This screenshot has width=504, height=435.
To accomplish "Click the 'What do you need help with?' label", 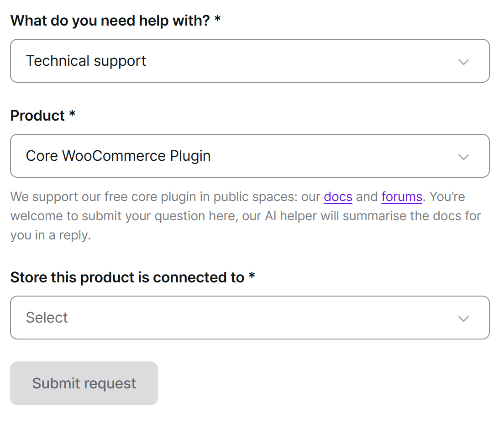I will tap(110, 21).
